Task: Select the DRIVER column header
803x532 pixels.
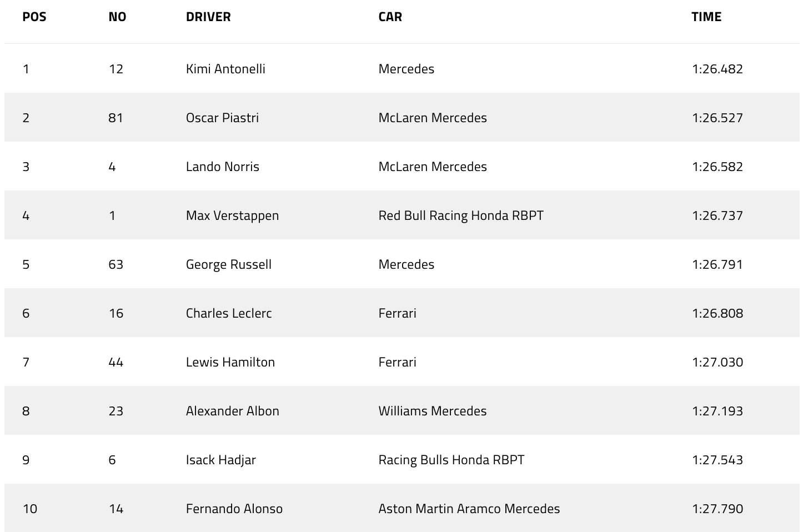Action: (x=208, y=17)
